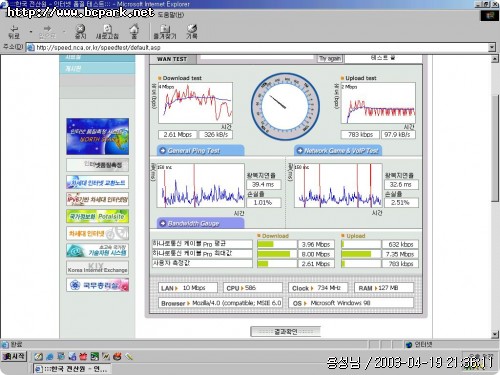
Task: Expand the address bar dropdown arrow
Action: [492, 47]
